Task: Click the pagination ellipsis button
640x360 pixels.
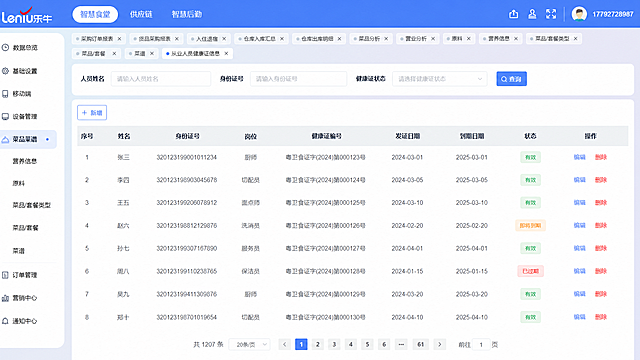Action: coord(401,344)
